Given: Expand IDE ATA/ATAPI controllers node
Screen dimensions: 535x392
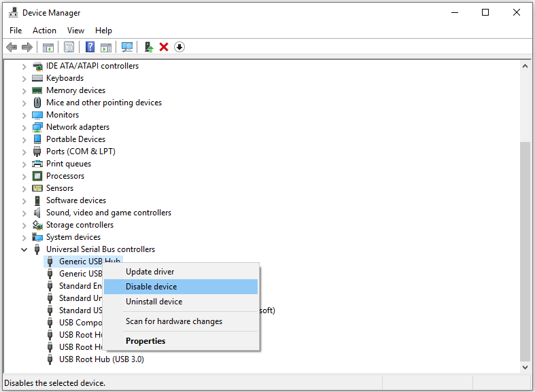Looking at the screenshot, I should click(24, 67).
